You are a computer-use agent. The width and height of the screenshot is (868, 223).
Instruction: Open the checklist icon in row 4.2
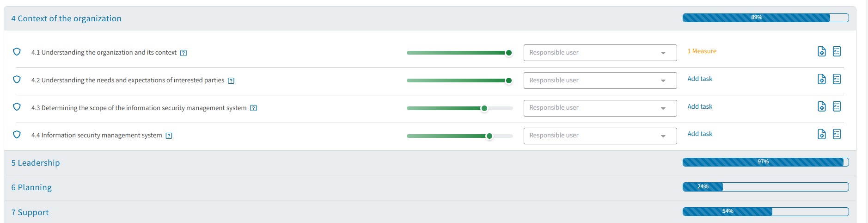point(837,79)
